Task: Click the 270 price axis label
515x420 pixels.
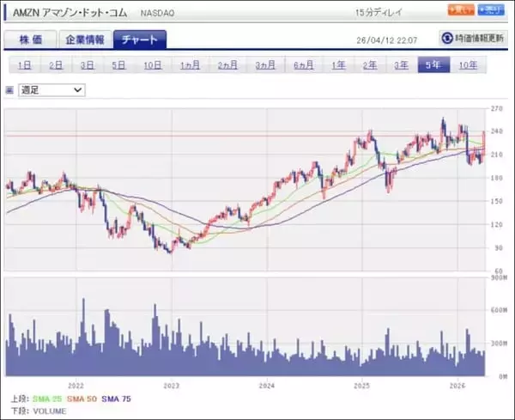Action: pos(496,109)
